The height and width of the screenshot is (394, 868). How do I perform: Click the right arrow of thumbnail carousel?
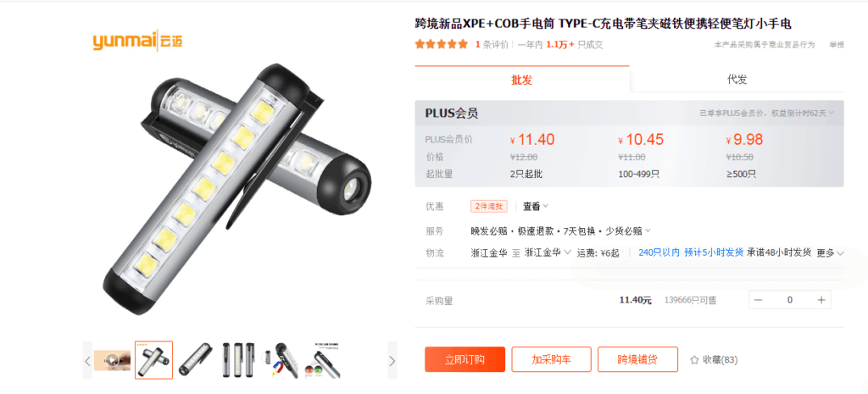(x=392, y=361)
